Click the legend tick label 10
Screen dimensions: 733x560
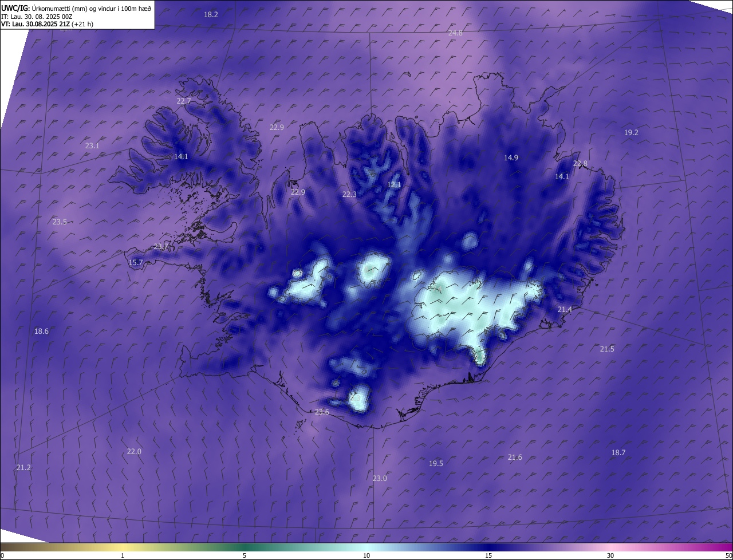click(x=366, y=555)
